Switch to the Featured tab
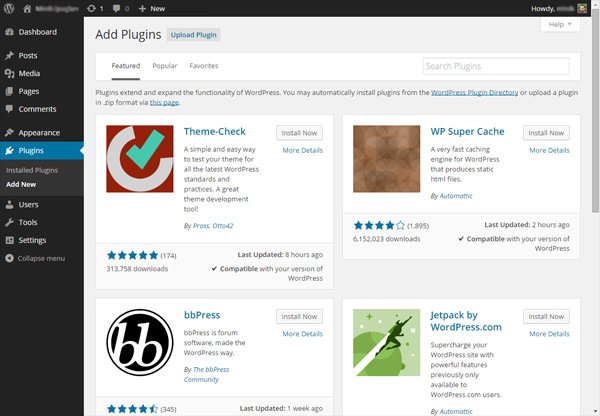 tap(126, 66)
